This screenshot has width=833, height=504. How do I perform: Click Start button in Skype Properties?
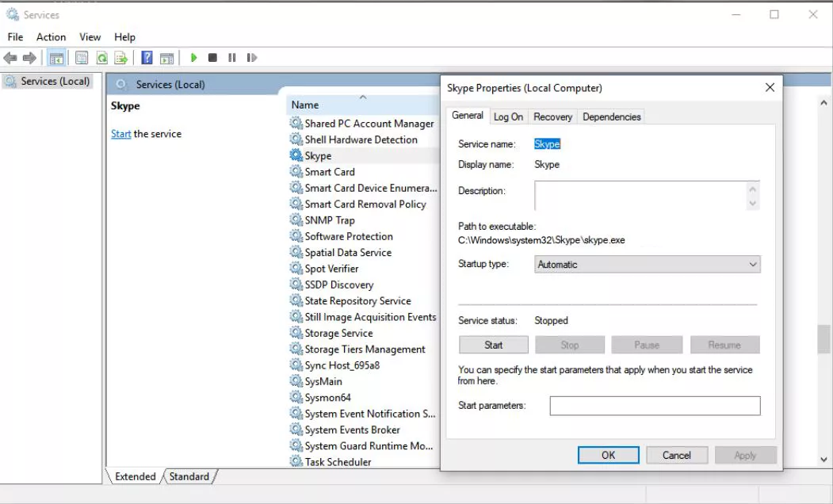tap(494, 345)
